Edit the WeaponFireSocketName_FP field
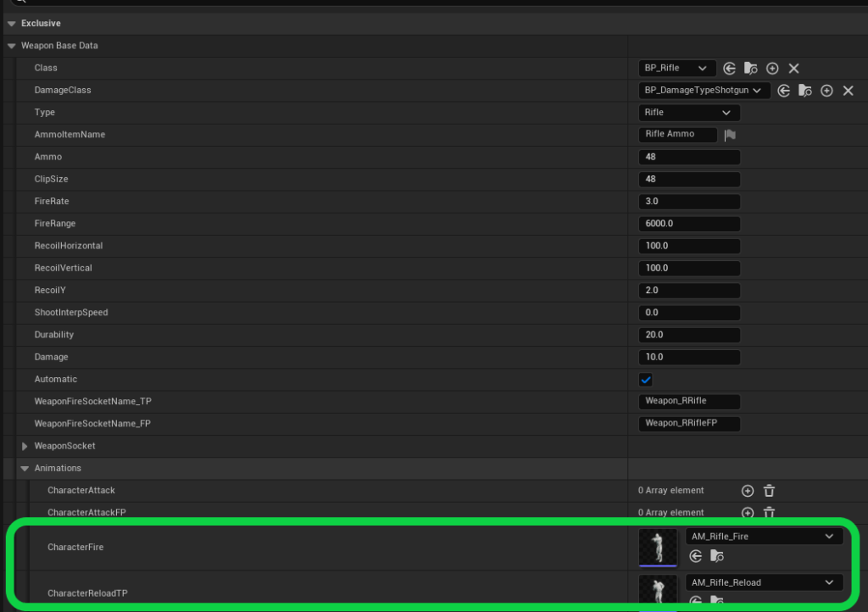This screenshot has height=612, width=868. point(689,423)
